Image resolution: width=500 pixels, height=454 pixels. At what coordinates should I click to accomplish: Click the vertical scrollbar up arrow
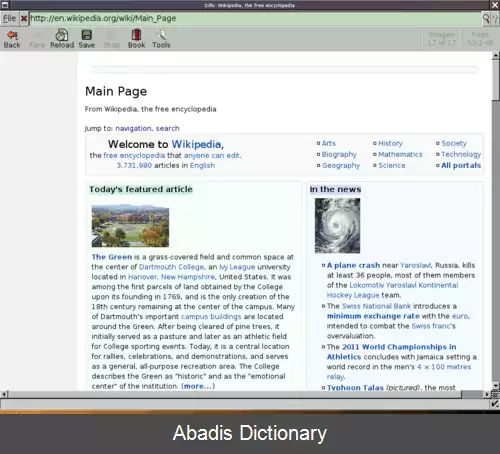coord(496,55)
